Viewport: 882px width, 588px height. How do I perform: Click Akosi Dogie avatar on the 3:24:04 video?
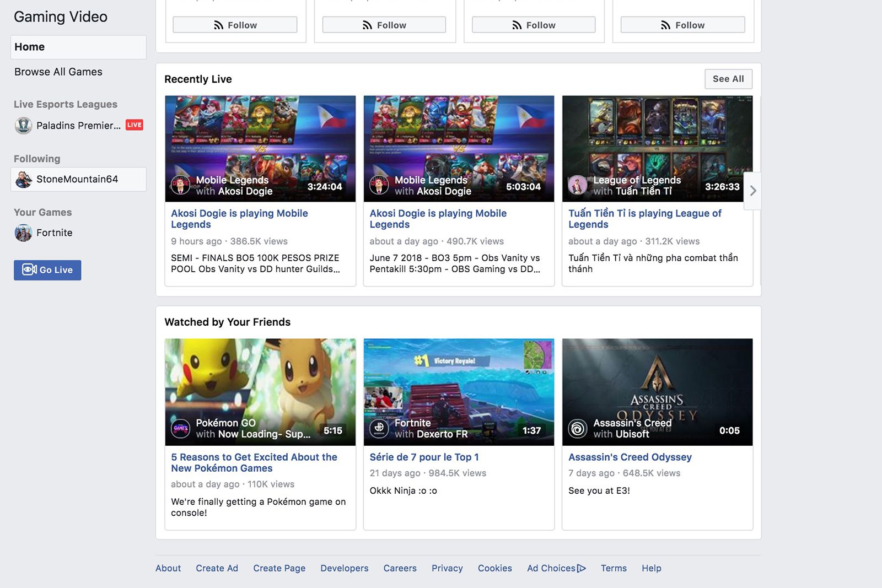180,185
